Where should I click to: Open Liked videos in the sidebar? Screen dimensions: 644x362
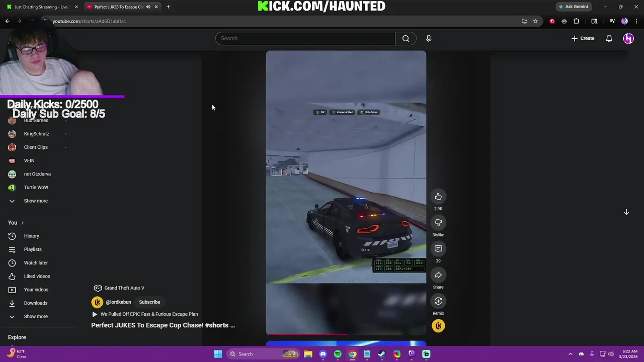pos(37,276)
